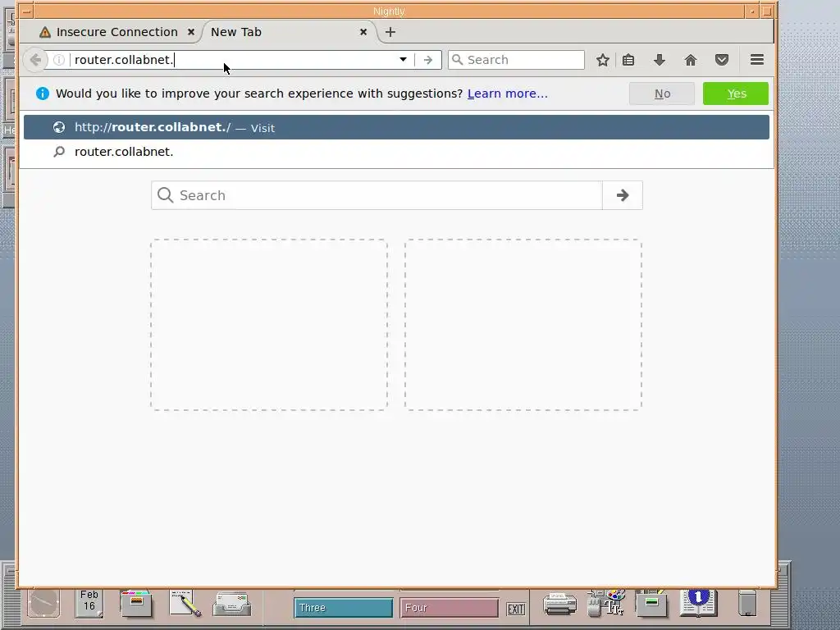Submit the new tab page search arrow
Viewport: 840px width, 630px height.
pyautogui.click(x=623, y=195)
